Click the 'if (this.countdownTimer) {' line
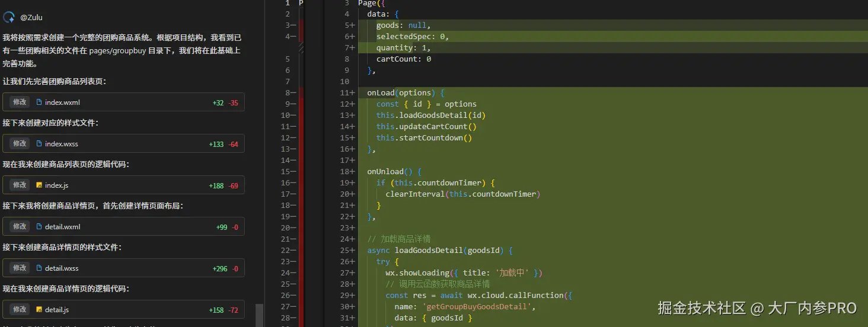The height and width of the screenshot is (327, 868). [x=435, y=182]
